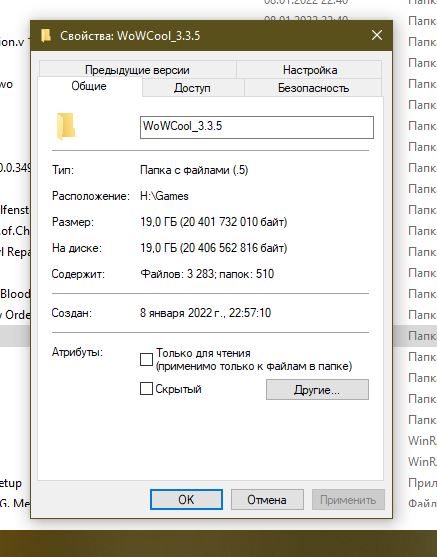Screen dimensions: 437x557
Task: Click the large folder icon beside the name field
Action: [x=66, y=126]
